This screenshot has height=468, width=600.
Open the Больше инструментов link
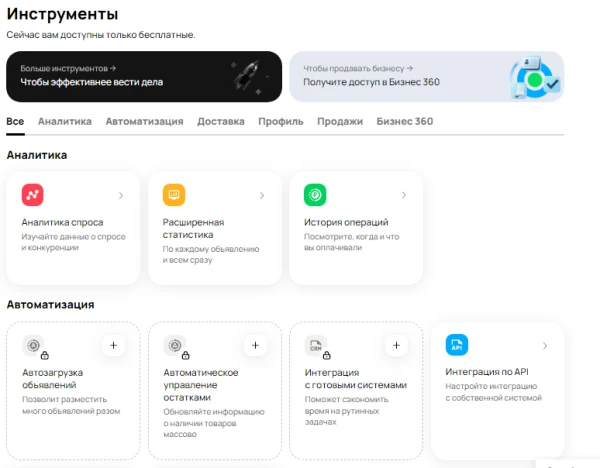pyautogui.click(x=68, y=68)
